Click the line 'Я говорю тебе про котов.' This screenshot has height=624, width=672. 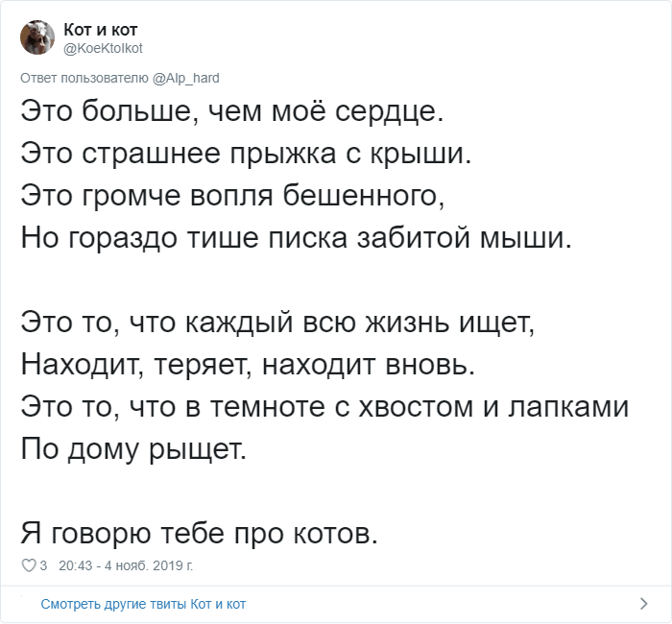(x=200, y=534)
